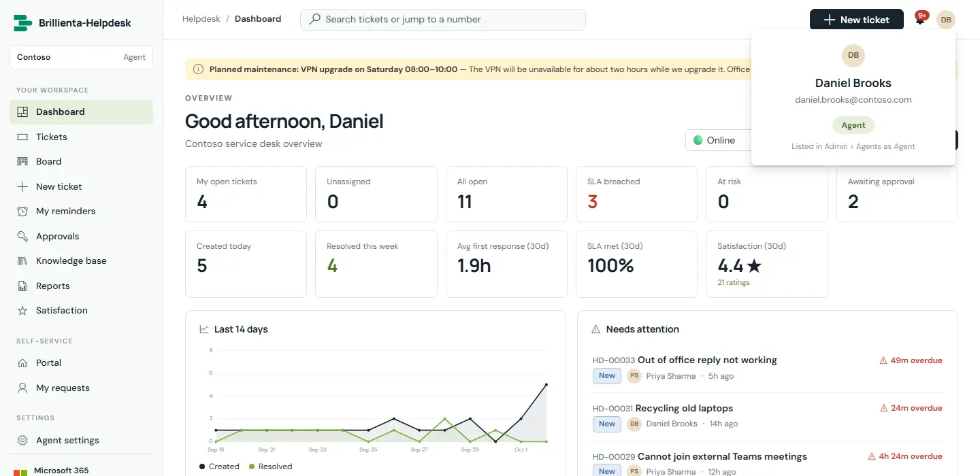
Task: Click the Agent settings gear icon
Action: coord(22,441)
